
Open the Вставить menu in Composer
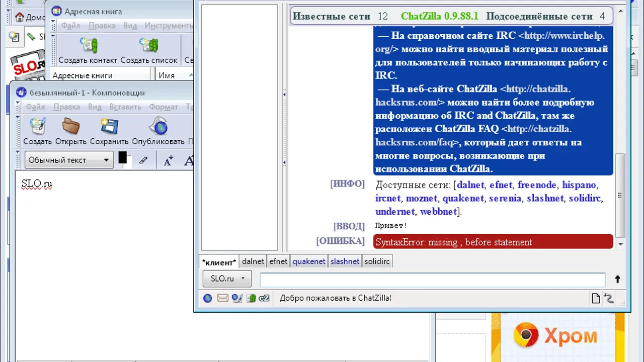tap(125, 107)
